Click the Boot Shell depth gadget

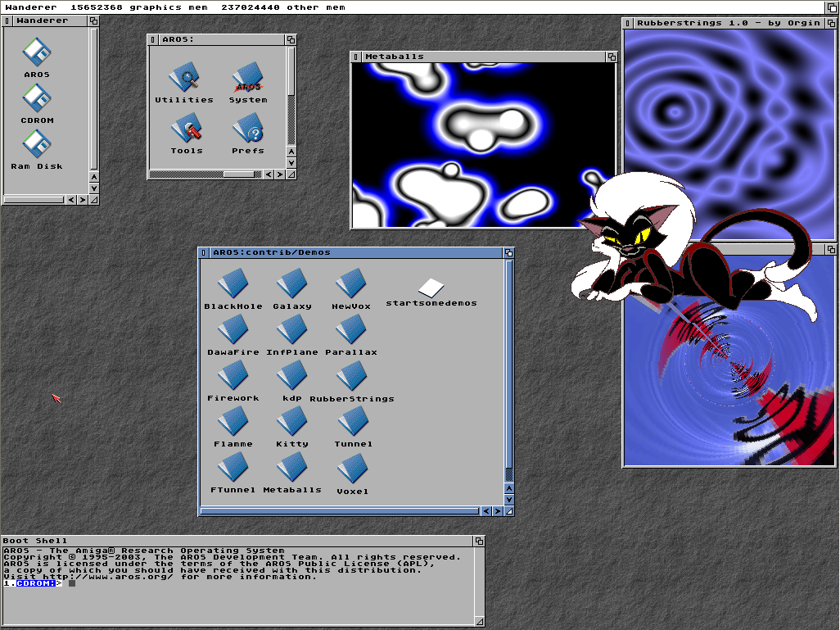click(480, 541)
